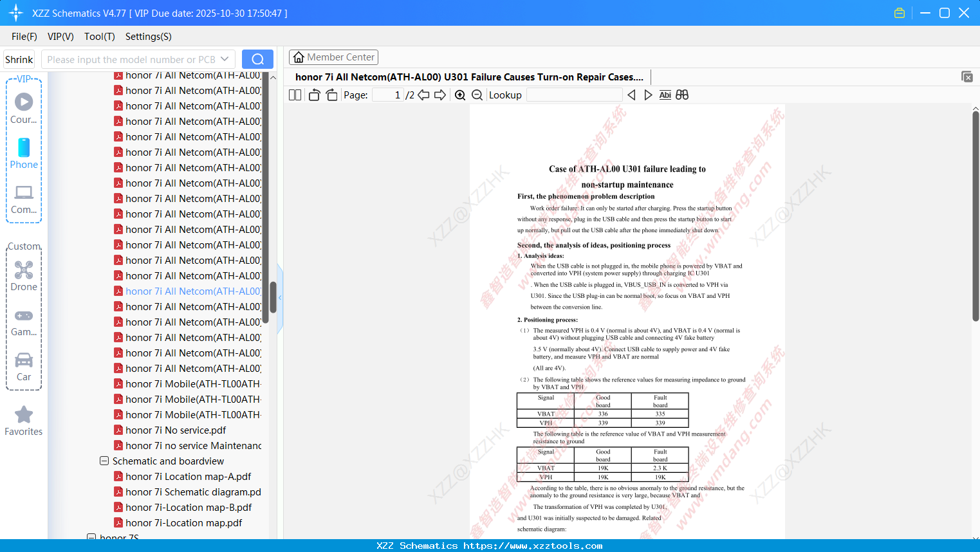The image size is (980, 552).
Task: Open the Settings(S) menu
Action: (149, 37)
